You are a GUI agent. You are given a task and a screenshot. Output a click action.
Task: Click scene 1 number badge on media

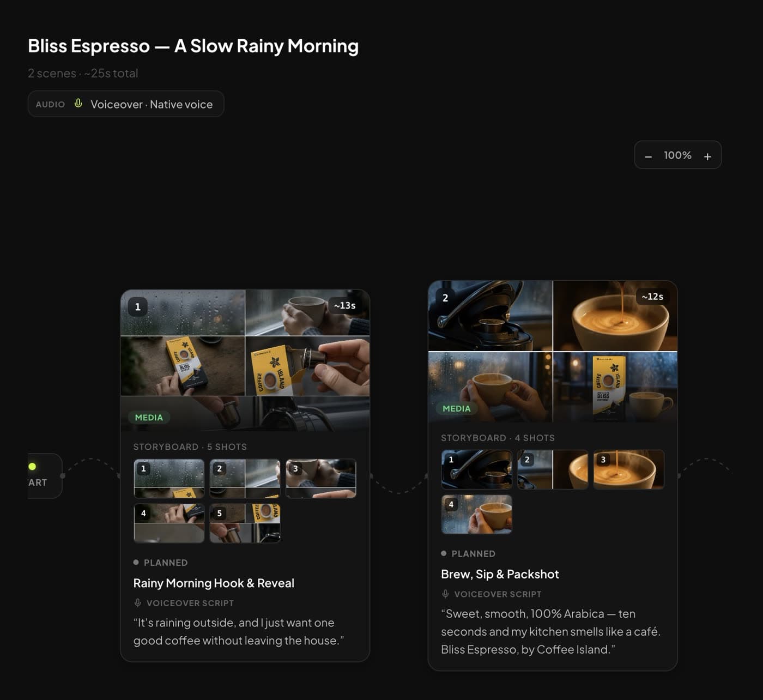pos(138,306)
